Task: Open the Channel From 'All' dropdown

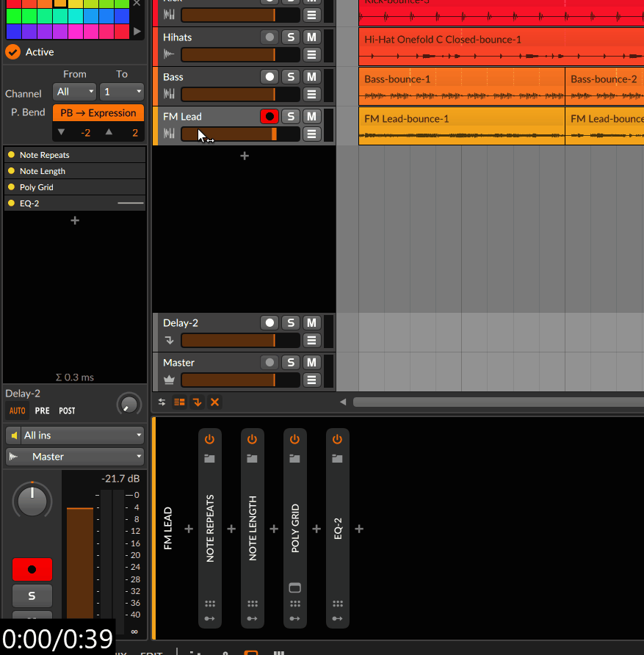Action: tap(75, 92)
